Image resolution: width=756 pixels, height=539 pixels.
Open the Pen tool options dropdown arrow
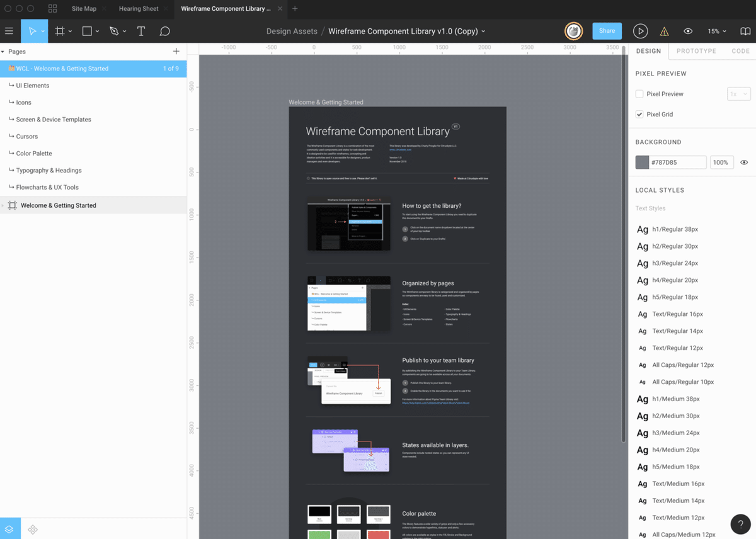124,31
